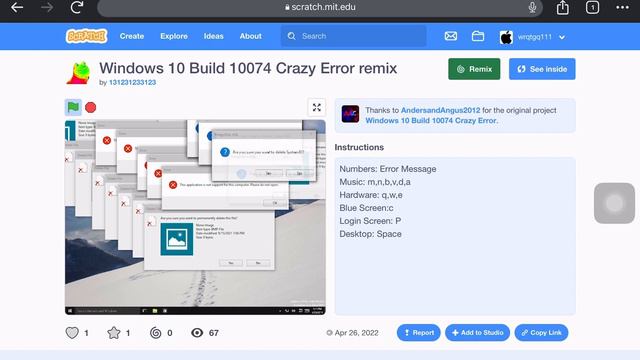640x360 pixels.
Task: Click the Scratch logo
Action: click(x=86, y=36)
